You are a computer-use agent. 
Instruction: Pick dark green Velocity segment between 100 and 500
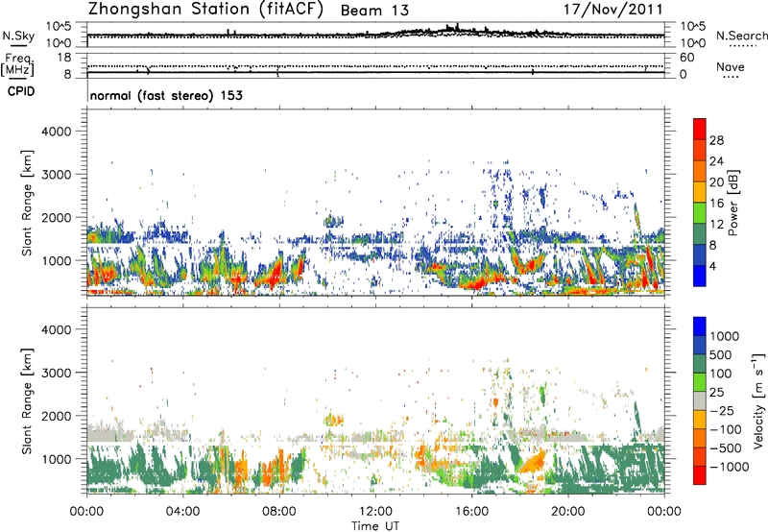coord(700,364)
